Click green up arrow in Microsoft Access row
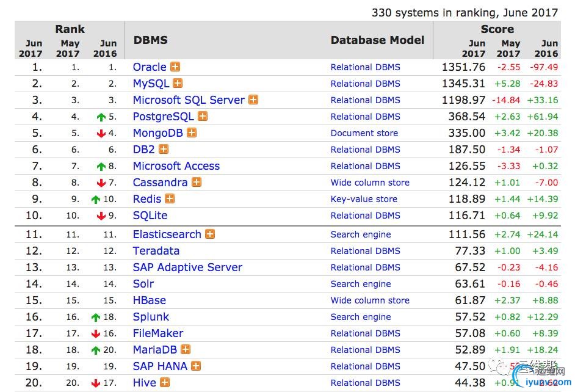 click(x=101, y=167)
